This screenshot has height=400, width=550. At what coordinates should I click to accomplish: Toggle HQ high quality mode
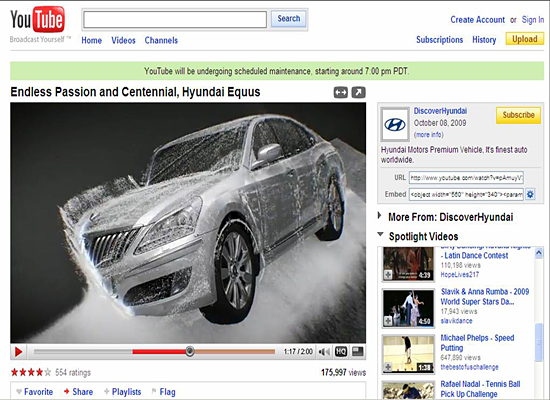[x=341, y=351]
